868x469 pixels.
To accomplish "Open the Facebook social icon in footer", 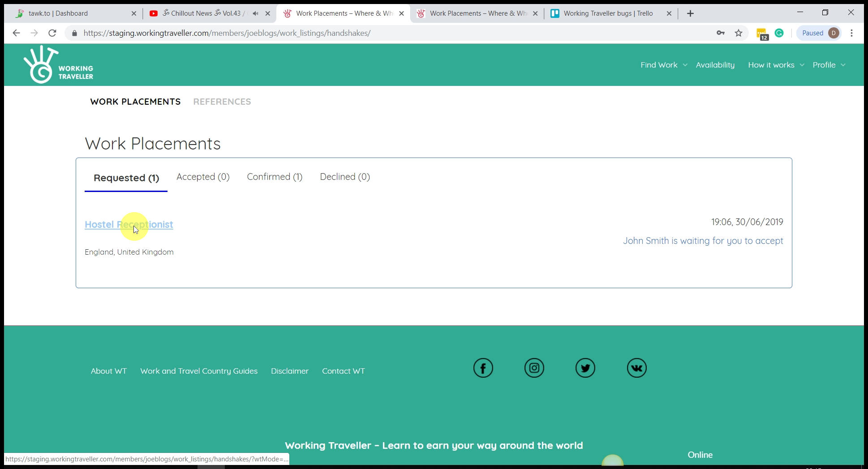I will tap(483, 368).
